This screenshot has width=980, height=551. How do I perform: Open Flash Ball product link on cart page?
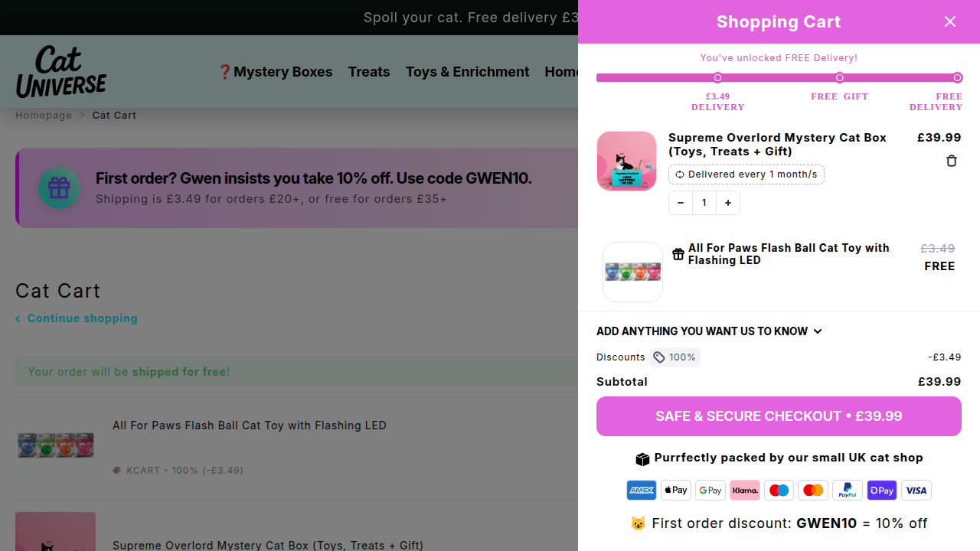coord(250,425)
